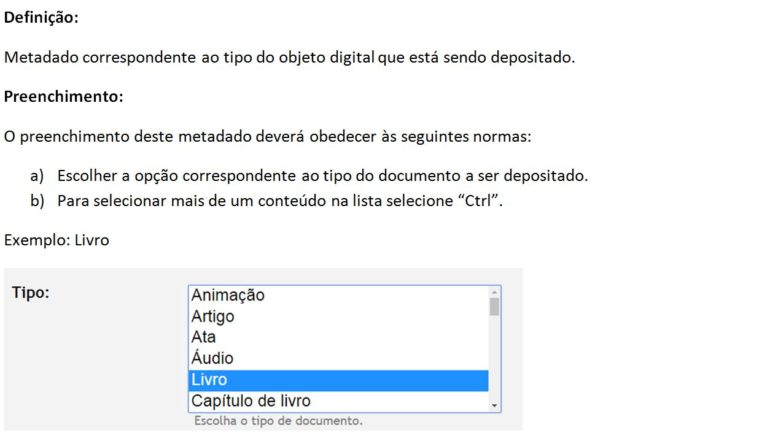Viewport: 770px width, 441px height.
Task: Click the Tipo list scrollbar thumb
Action: click(495, 307)
